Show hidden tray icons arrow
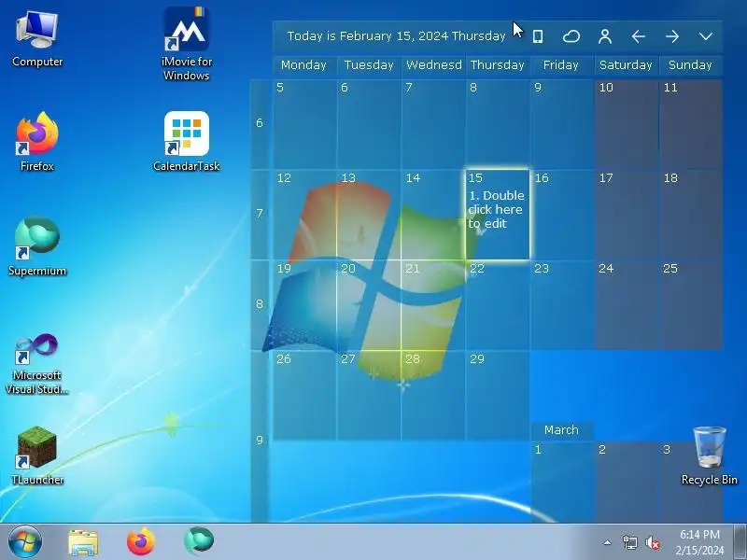Image resolution: width=747 pixels, height=560 pixels. (608, 542)
